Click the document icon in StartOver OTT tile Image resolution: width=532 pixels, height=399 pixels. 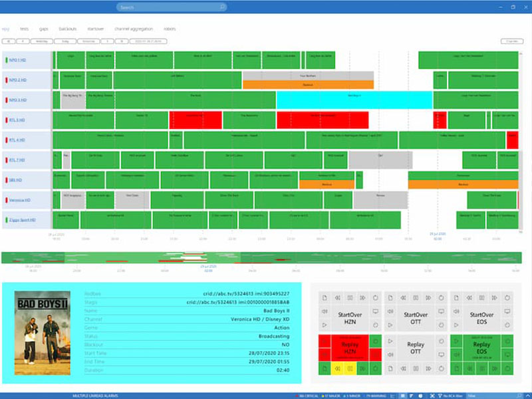(x=390, y=298)
